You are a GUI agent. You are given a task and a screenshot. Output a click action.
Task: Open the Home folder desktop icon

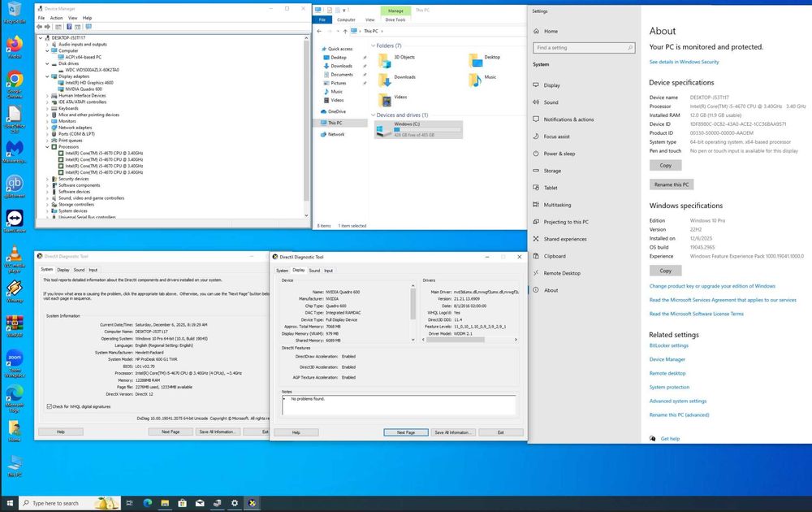click(15, 431)
